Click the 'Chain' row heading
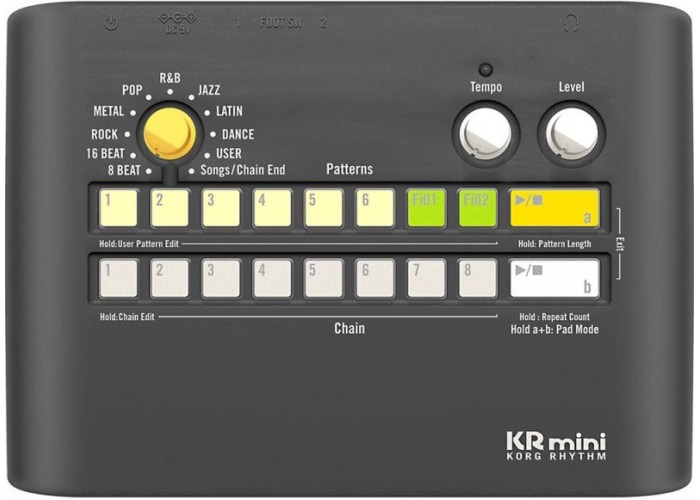The image size is (700, 500). tap(350, 329)
